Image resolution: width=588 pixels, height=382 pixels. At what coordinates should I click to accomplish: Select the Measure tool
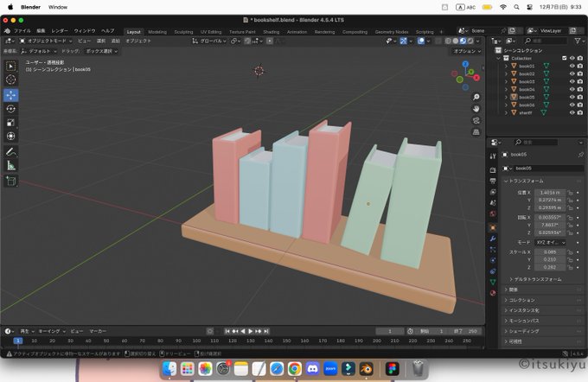pyautogui.click(x=11, y=165)
